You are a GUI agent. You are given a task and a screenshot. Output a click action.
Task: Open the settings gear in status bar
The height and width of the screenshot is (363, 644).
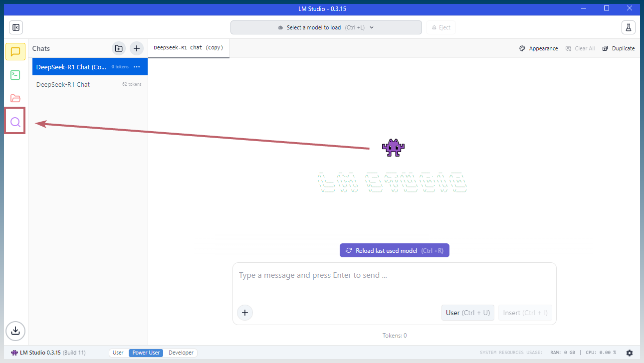(x=630, y=353)
